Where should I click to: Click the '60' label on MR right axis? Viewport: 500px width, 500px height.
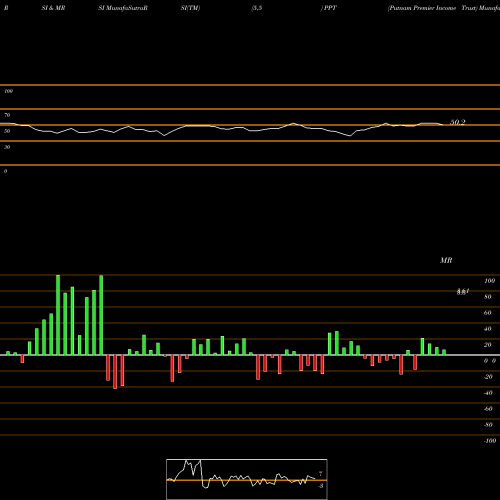coord(488,313)
